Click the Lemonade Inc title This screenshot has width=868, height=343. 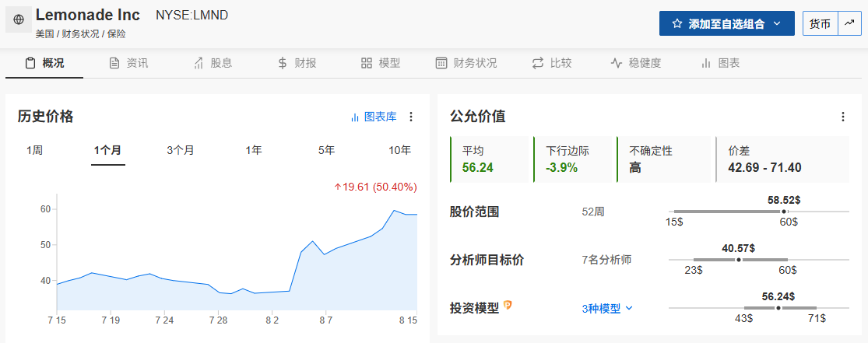(x=88, y=15)
